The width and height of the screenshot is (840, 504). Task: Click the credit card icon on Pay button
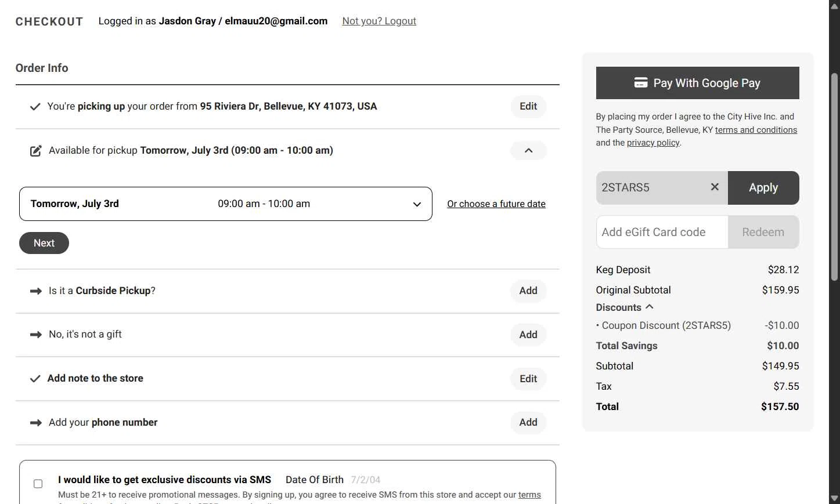(x=641, y=83)
